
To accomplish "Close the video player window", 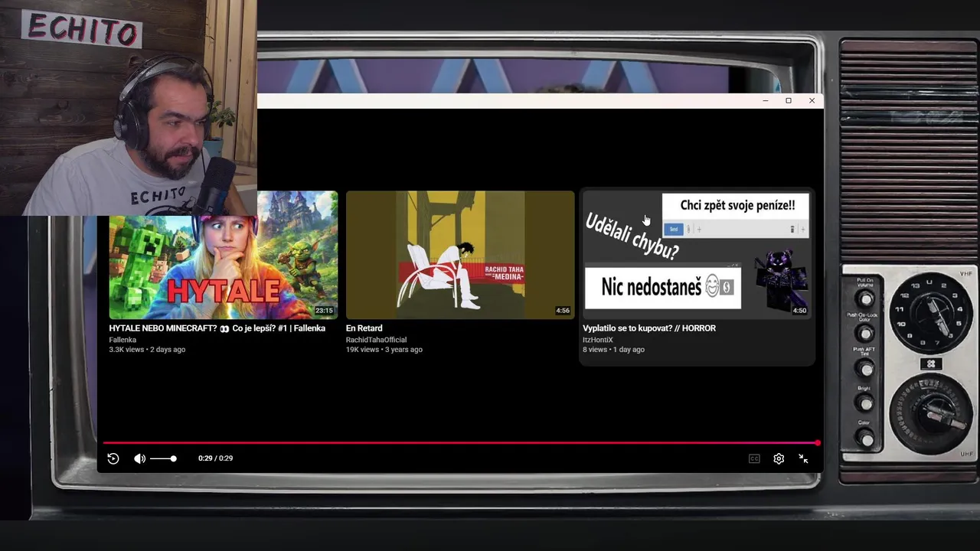I will tap(812, 100).
